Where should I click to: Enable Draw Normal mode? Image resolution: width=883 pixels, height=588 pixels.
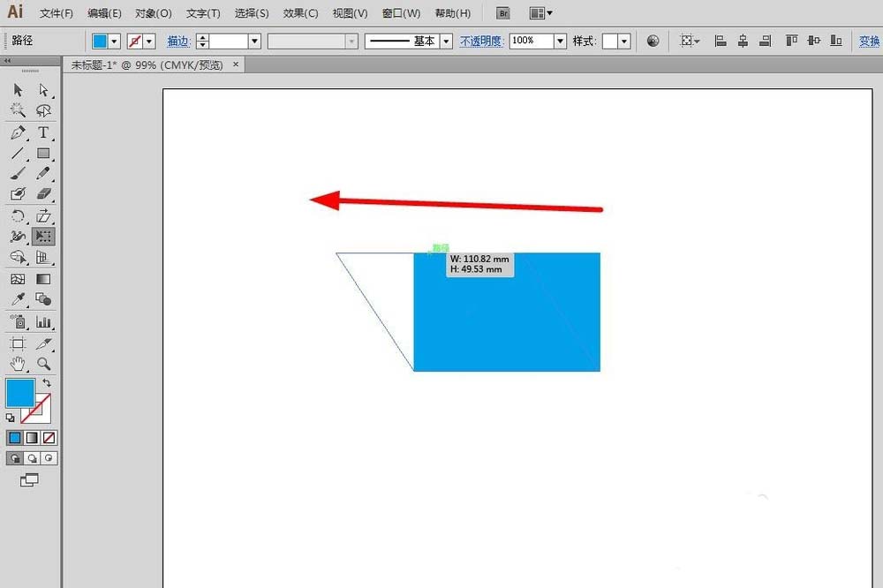(15, 458)
